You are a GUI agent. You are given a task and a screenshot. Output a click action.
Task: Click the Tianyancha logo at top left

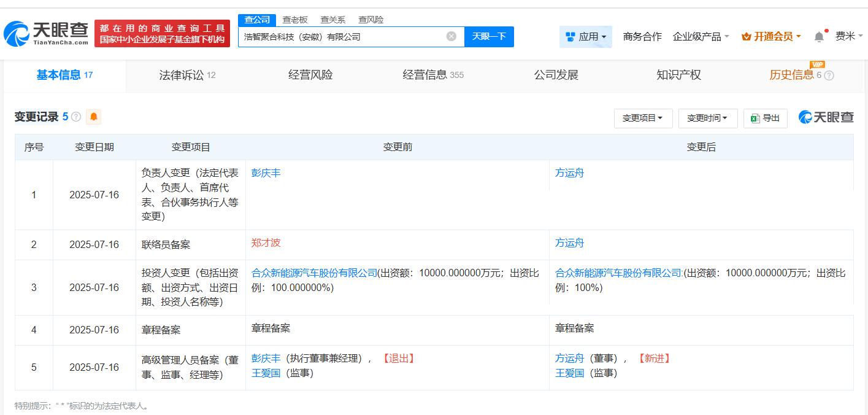(47, 34)
